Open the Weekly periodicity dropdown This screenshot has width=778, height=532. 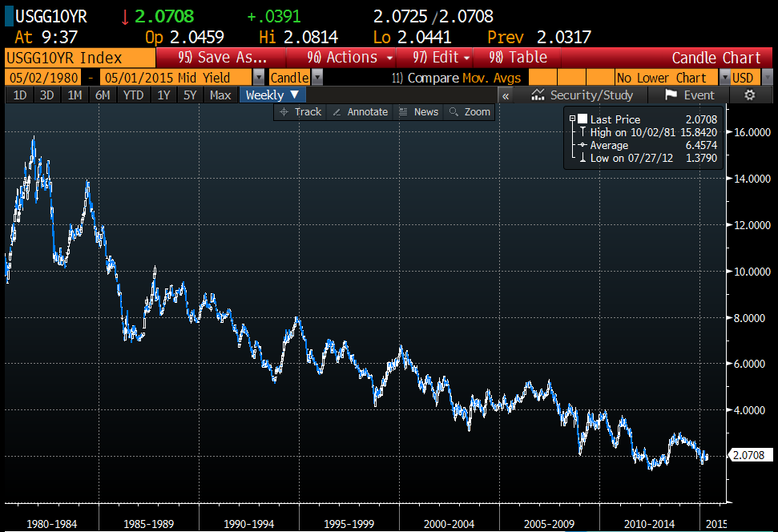point(272,95)
